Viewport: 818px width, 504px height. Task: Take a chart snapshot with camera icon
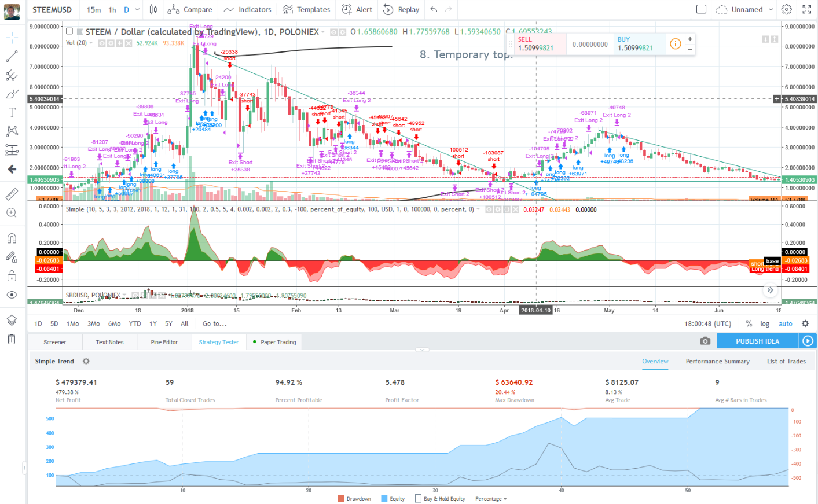(705, 341)
